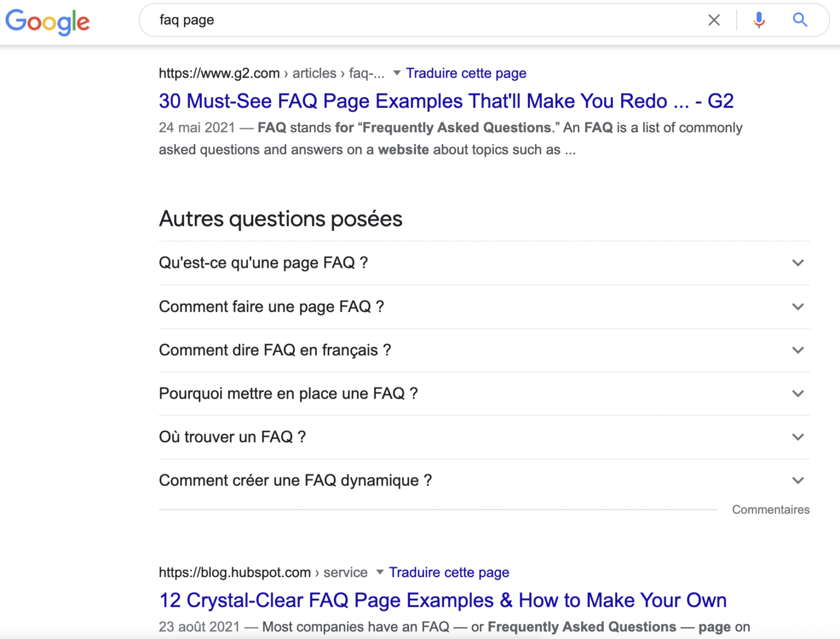Click the Google logo
The image size is (840, 639).
48,22
